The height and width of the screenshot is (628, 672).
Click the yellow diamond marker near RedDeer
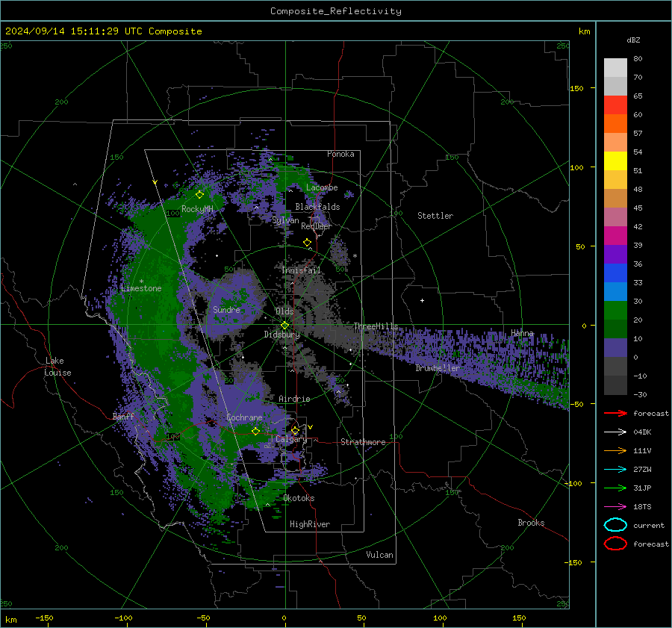click(x=307, y=243)
